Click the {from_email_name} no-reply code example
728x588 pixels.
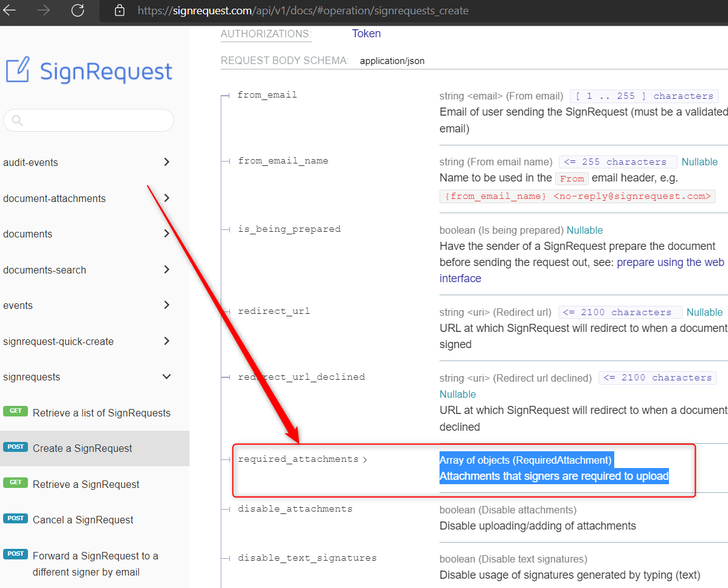click(577, 196)
